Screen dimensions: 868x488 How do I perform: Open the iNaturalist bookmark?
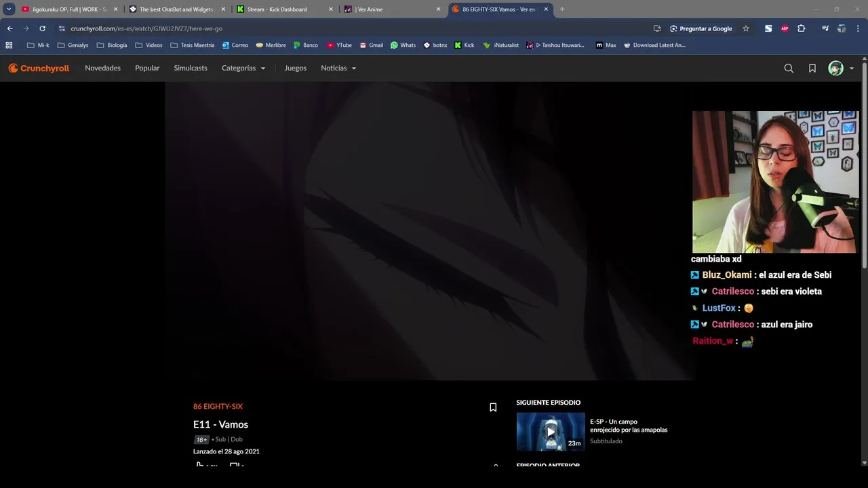500,45
